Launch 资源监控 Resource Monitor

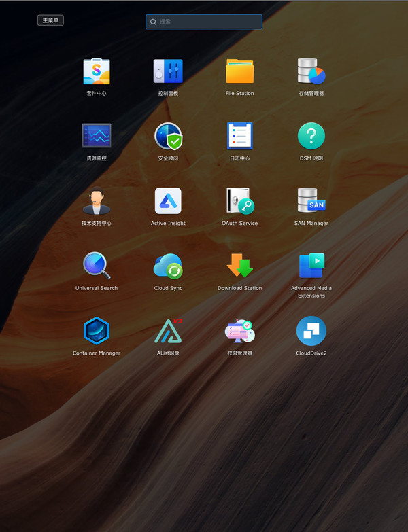[96, 136]
